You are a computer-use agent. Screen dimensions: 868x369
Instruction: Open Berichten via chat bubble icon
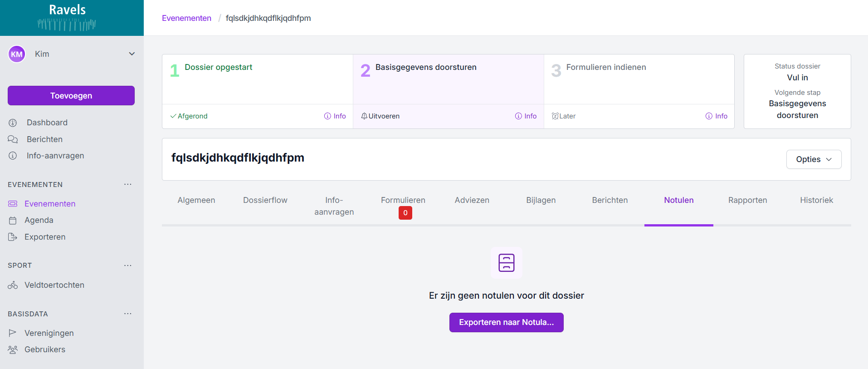tap(13, 139)
